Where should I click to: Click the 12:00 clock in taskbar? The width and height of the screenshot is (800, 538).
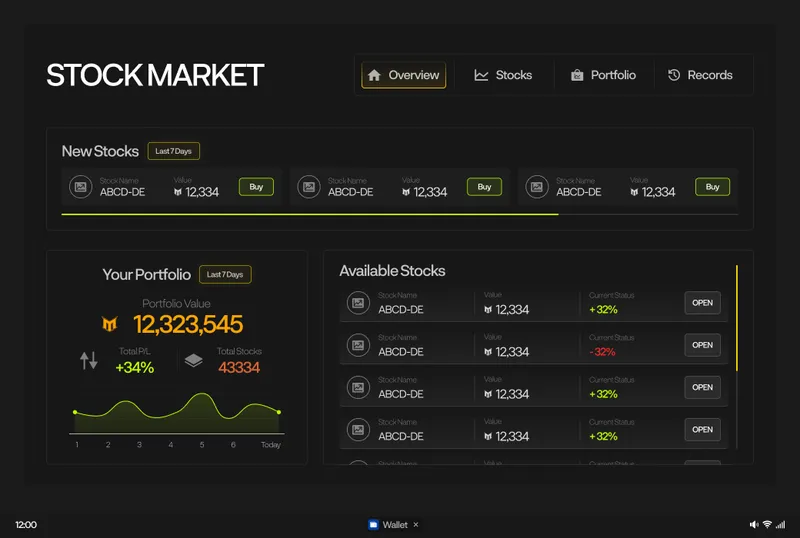[26, 525]
